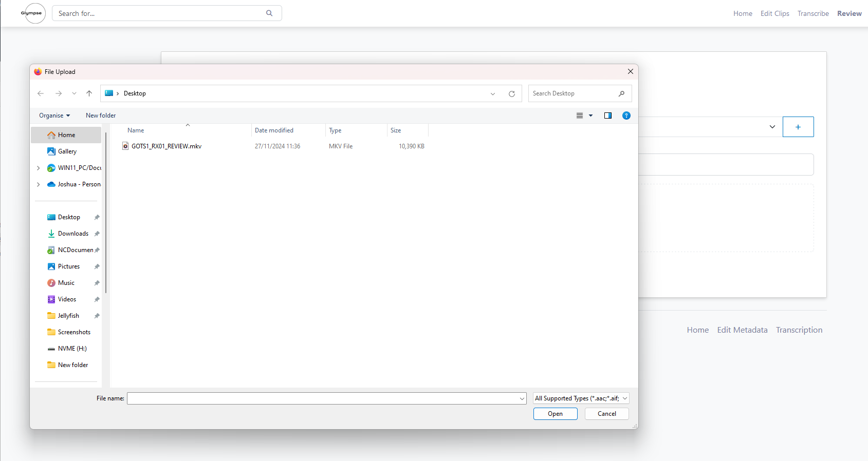Viewport: 868px width, 461px height.
Task: Click the plus button on the web page
Action: pyautogui.click(x=798, y=127)
